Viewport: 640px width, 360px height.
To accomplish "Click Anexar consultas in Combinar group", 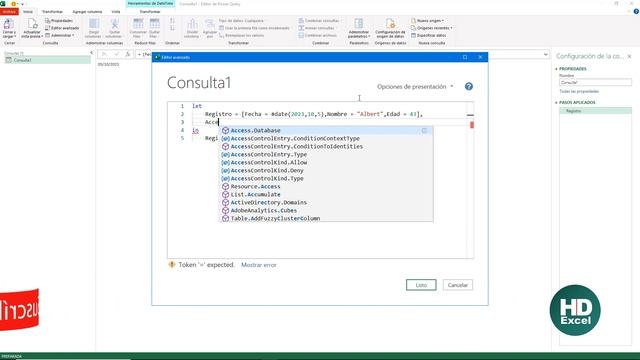I will pyautogui.click(x=317, y=28).
